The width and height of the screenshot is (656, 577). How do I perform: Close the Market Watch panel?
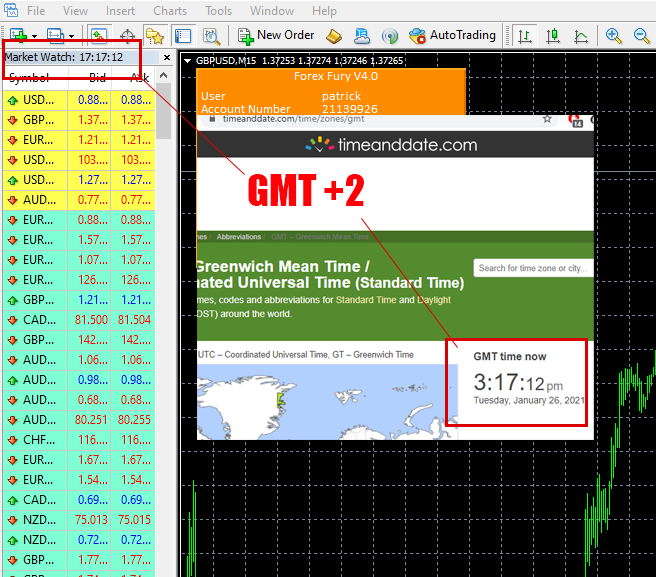click(x=167, y=58)
